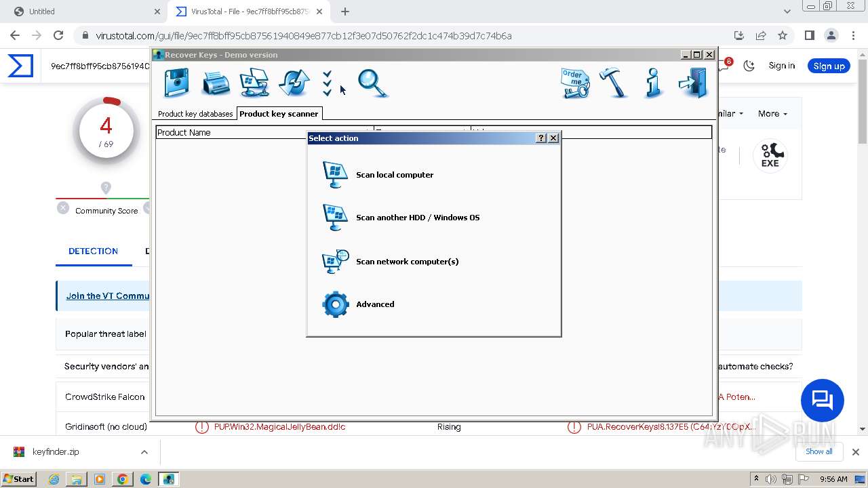This screenshot has height=488, width=868.
Task: Click the help question mark in Select action dialog
Action: coord(540,138)
